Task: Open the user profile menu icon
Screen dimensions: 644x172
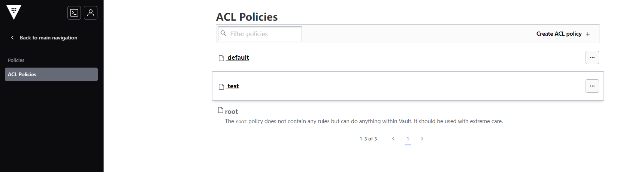Action: click(x=91, y=13)
